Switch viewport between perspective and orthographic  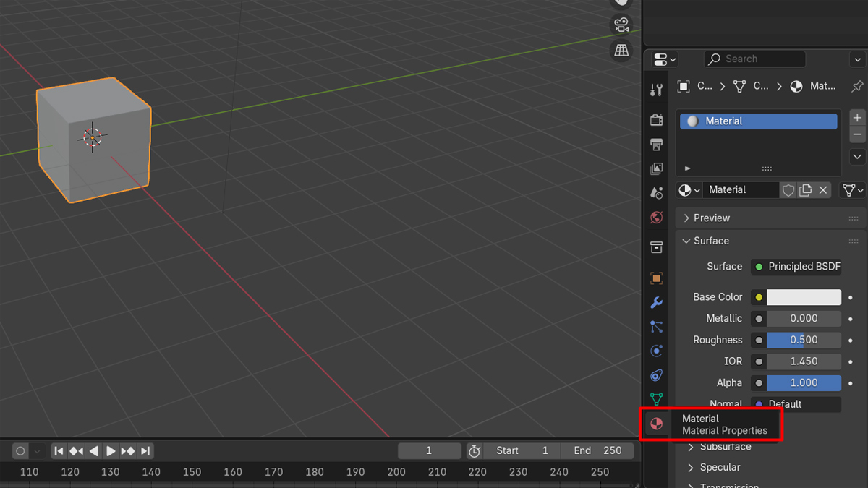pyautogui.click(x=621, y=50)
